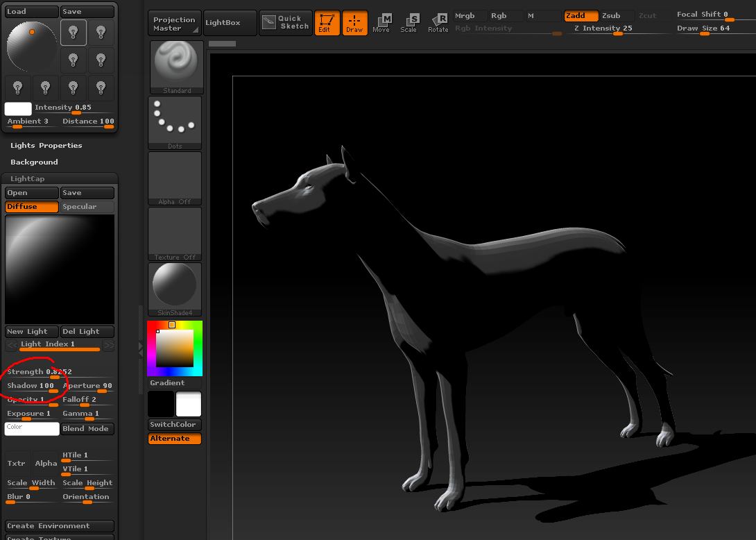Click the LightCap Alpha button
This screenshot has height=540, width=756.
click(46, 463)
